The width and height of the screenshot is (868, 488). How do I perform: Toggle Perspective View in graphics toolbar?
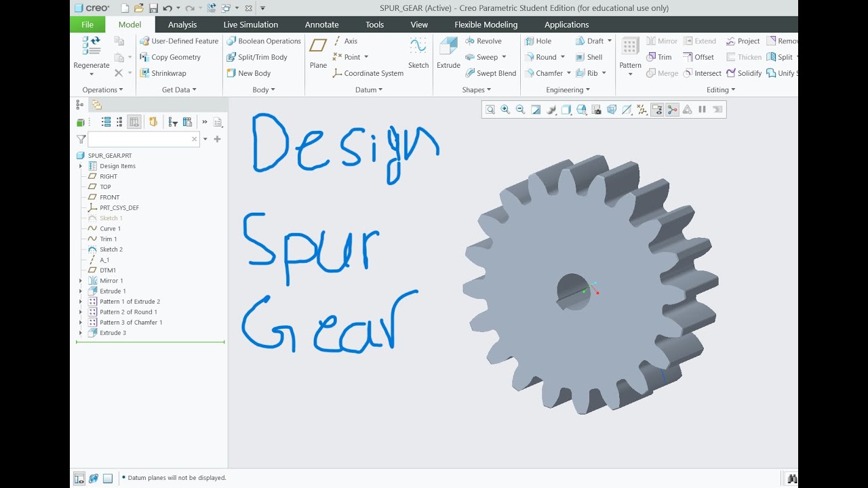[612, 109]
